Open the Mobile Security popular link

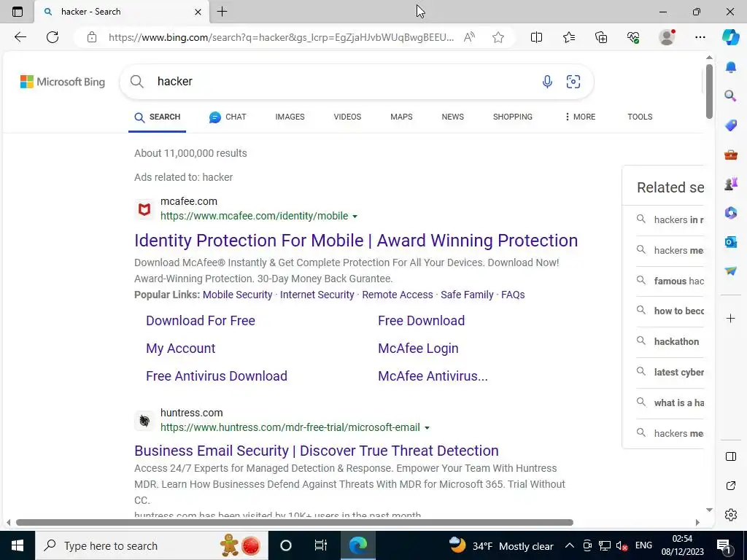point(237,295)
